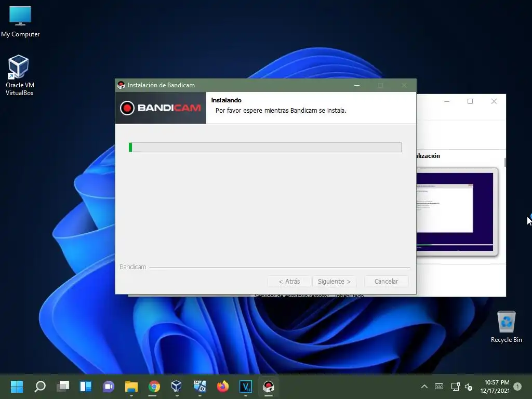Select the Bandicam installer taskbar icon
The height and width of the screenshot is (399, 532).
click(x=269, y=386)
